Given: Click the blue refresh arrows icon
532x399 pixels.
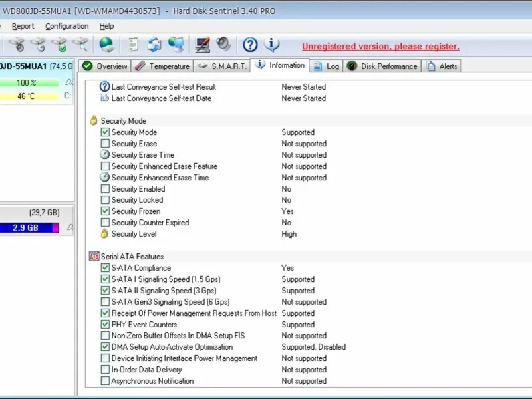Looking at the screenshot, I should [154, 45].
